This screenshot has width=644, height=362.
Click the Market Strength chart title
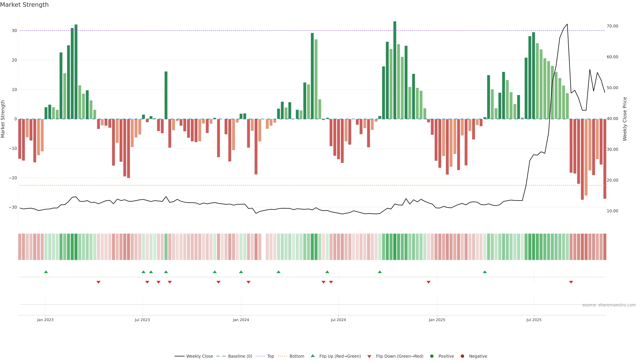tap(24, 5)
